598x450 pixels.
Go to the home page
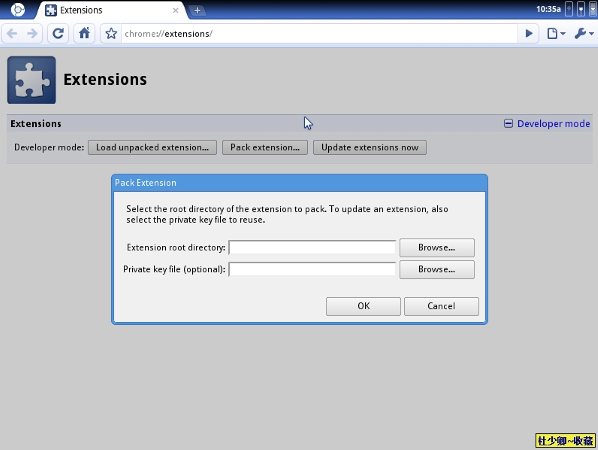[x=84, y=34]
